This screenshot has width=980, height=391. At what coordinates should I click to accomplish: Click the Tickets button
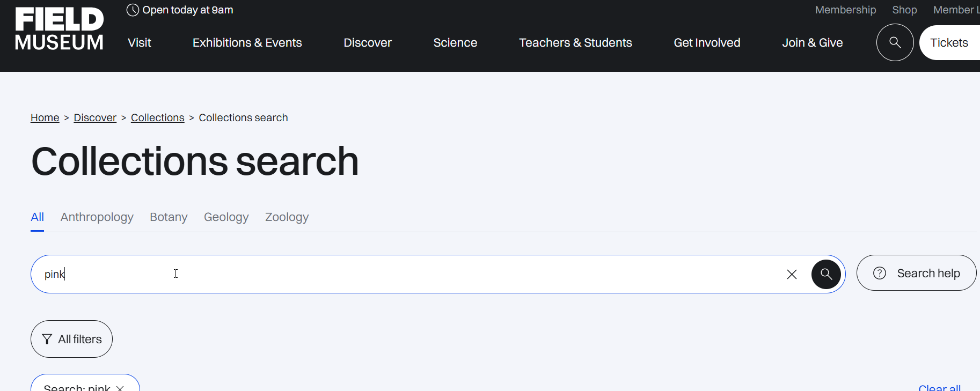tap(949, 43)
